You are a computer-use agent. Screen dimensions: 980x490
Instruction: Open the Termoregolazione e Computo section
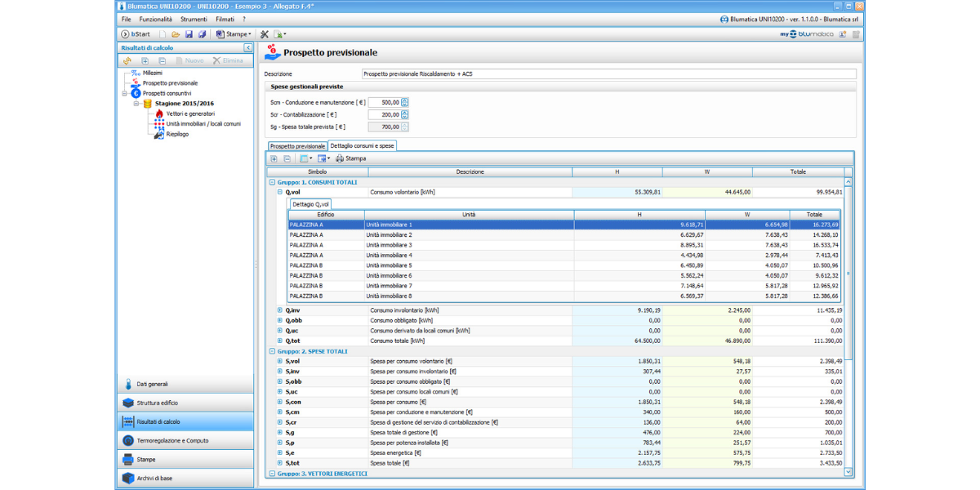[172, 440]
